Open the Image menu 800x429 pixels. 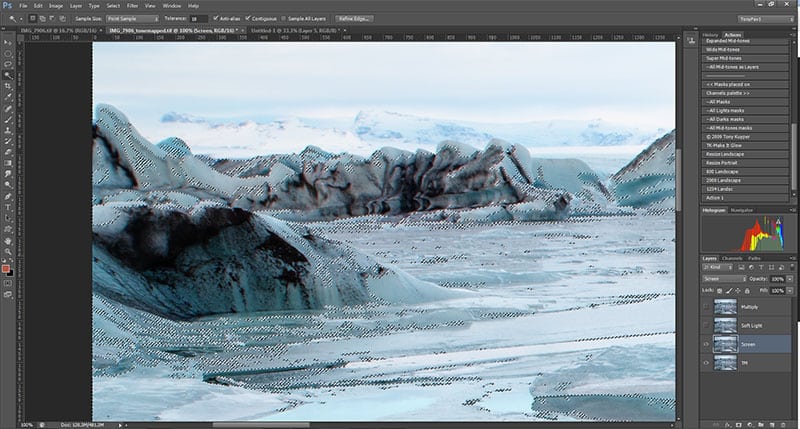(56, 6)
